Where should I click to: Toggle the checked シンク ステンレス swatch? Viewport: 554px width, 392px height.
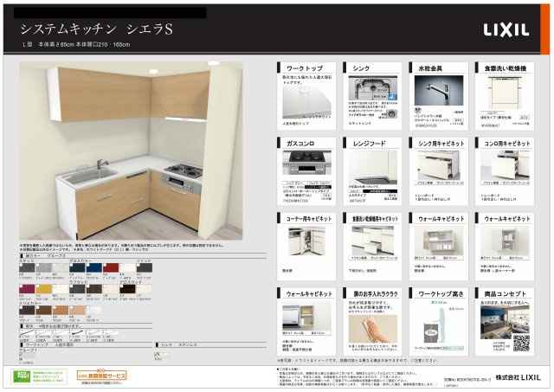point(162,355)
